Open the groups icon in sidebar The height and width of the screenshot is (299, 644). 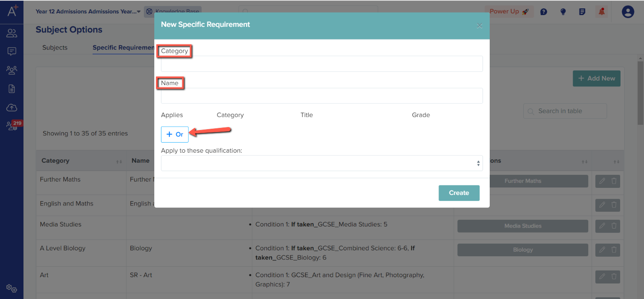(12, 70)
